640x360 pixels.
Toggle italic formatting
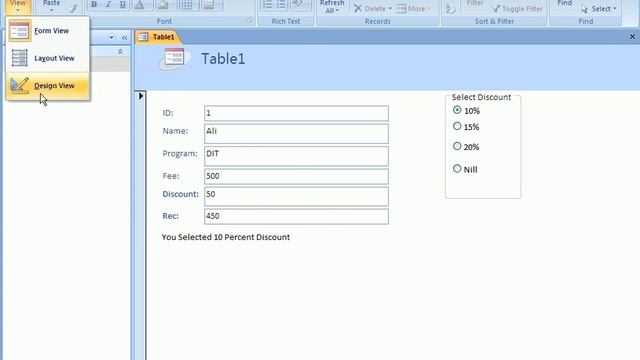(108, 5)
